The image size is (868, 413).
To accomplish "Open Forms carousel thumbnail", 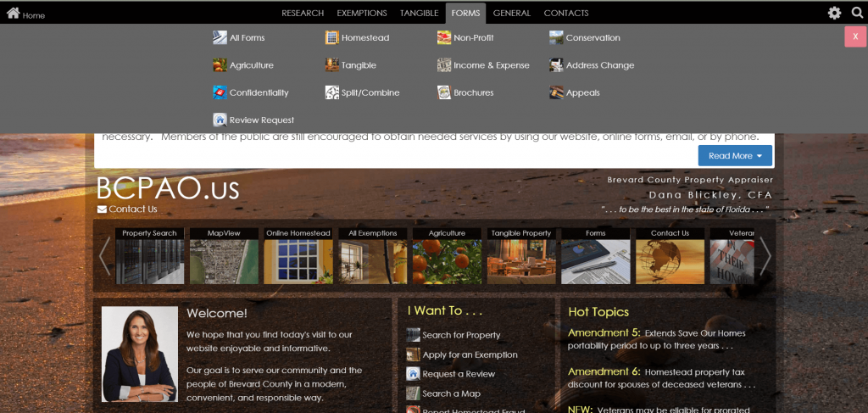I will coord(596,256).
